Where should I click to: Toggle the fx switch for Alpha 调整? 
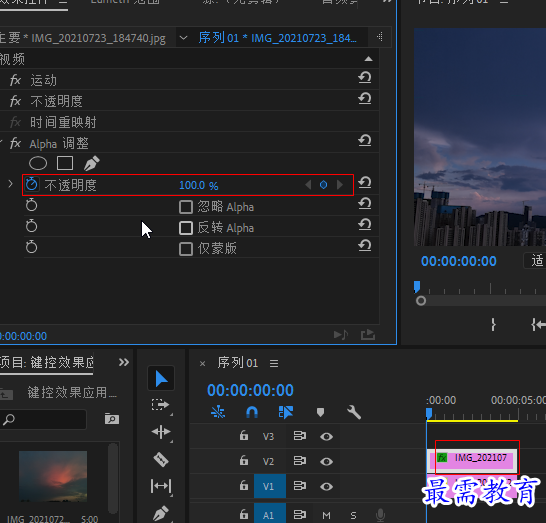point(15,143)
